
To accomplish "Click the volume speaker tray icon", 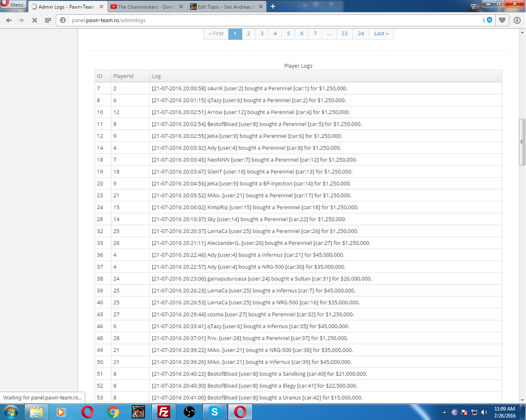I will pos(484,412).
